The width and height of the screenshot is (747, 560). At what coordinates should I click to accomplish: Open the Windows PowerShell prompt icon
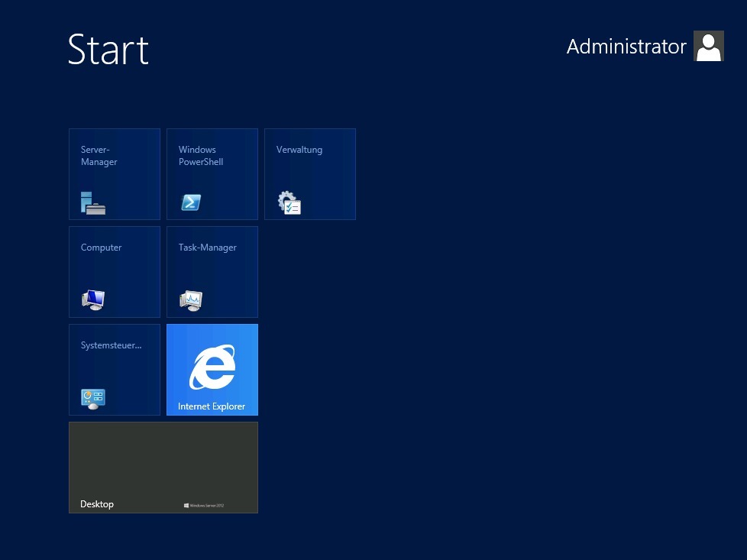(191, 202)
